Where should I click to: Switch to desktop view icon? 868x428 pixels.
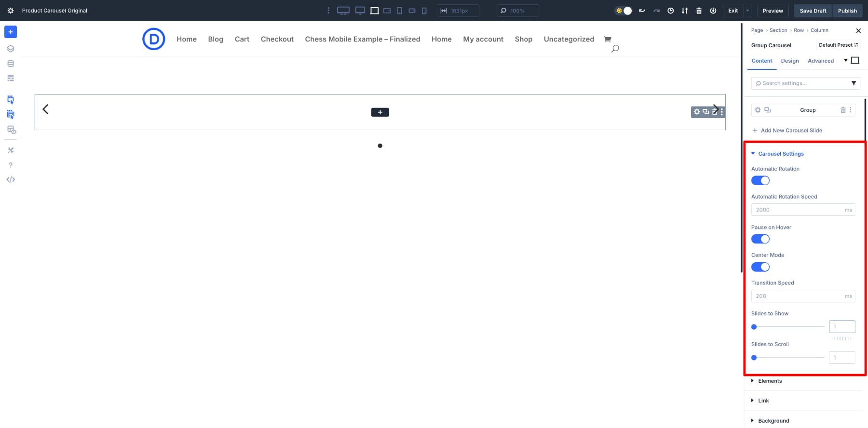(x=360, y=11)
